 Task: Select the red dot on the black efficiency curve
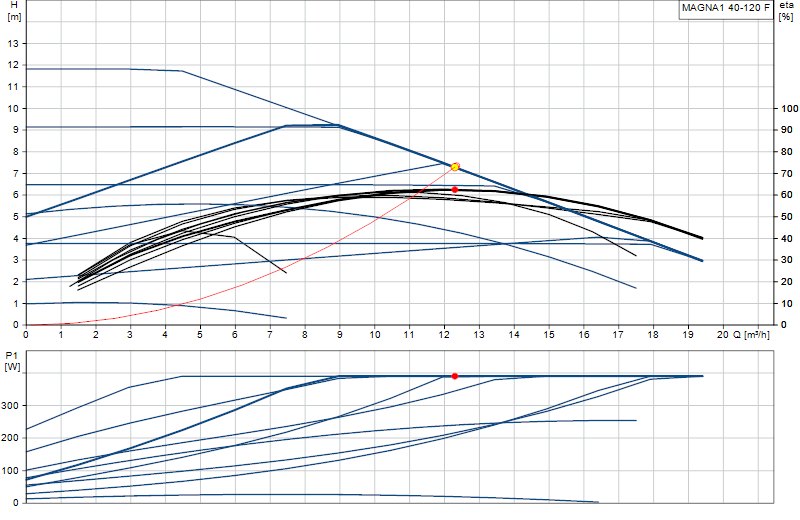(x=455, y=190)
